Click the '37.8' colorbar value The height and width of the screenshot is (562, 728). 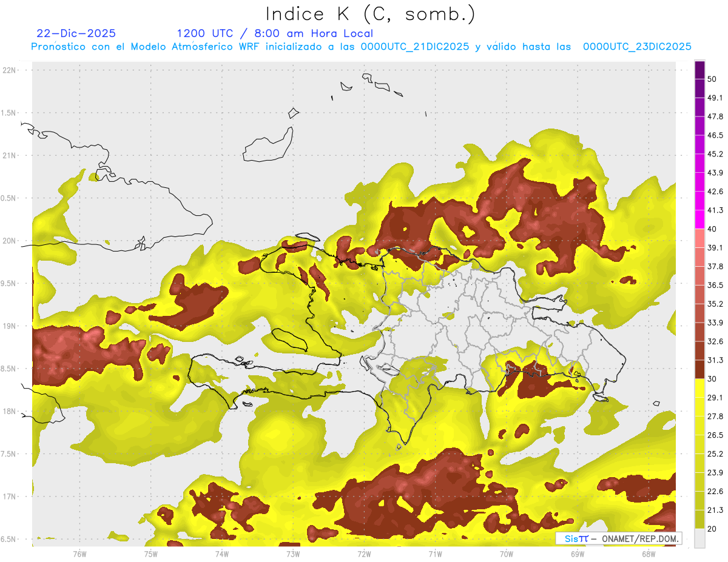coord(715,266)
